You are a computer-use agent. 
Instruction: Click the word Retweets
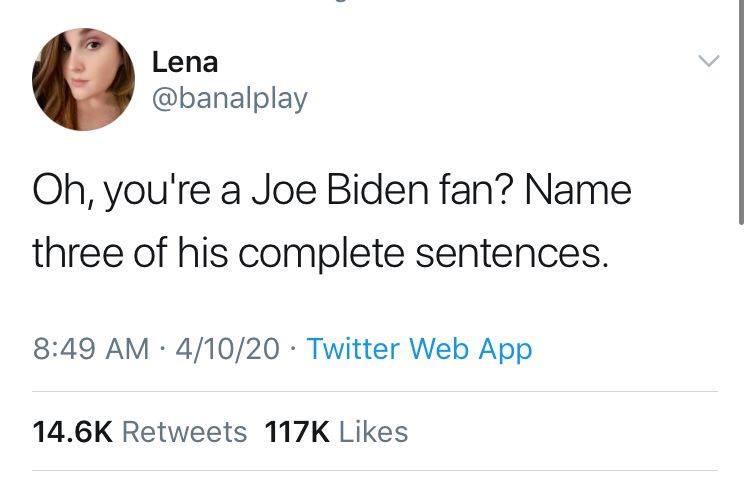[185, 432]
